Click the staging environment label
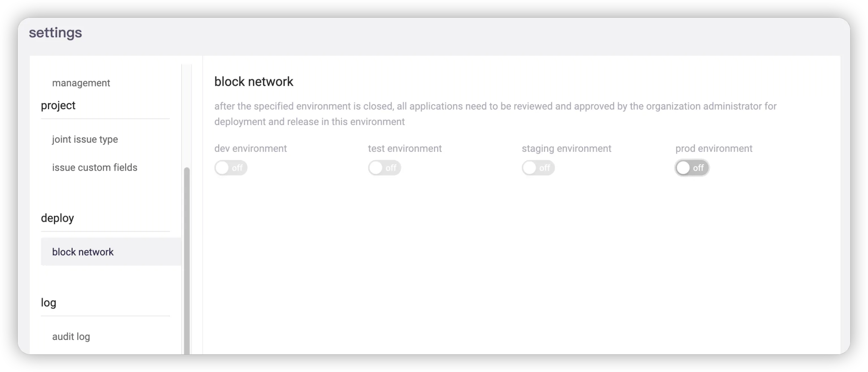The image size is (868, 372). tap(566, 149)
